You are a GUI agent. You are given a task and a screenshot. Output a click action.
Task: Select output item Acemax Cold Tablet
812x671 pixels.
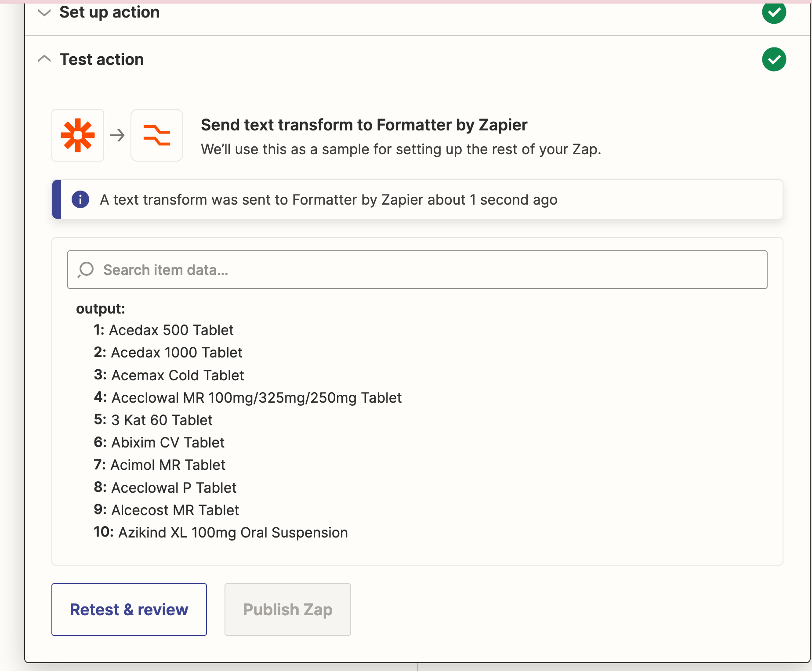coord(178,375)
